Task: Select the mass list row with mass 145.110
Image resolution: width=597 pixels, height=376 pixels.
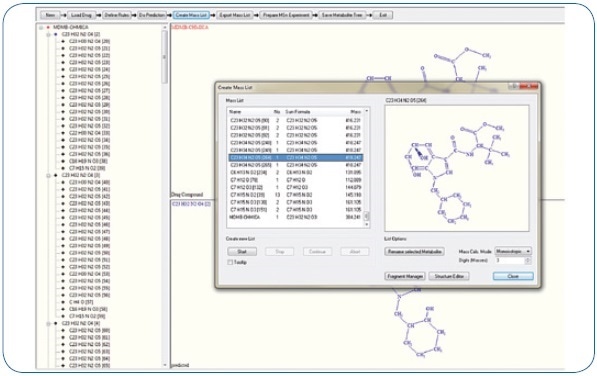Action: tap(295, 195)
